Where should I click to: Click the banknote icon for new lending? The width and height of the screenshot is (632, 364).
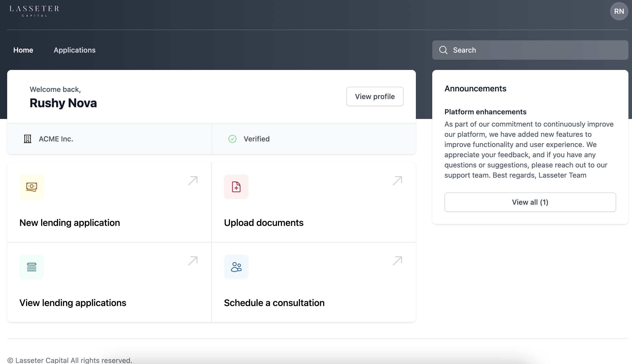[x=32, y=187]
